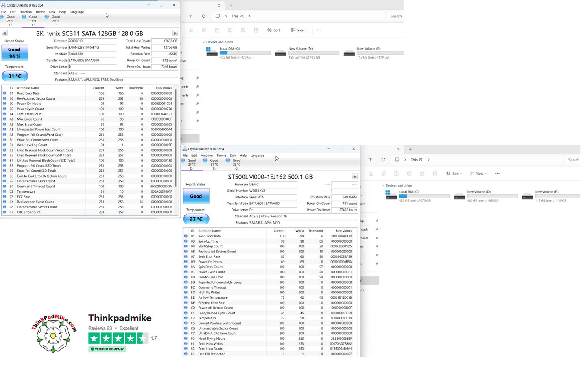Click 27 °C temperature button in ST500LM000 window
Viewport: 588px width, 369px height.
click(x=196, y=219)
